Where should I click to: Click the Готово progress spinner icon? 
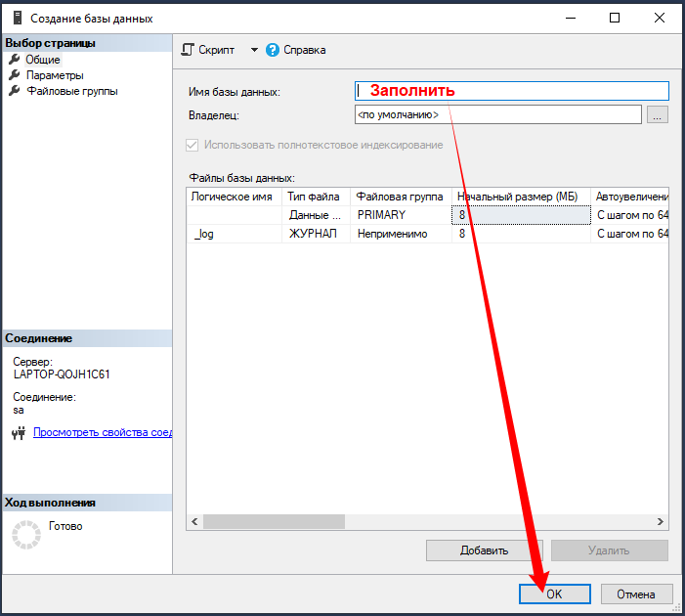(x=25, y=534)
